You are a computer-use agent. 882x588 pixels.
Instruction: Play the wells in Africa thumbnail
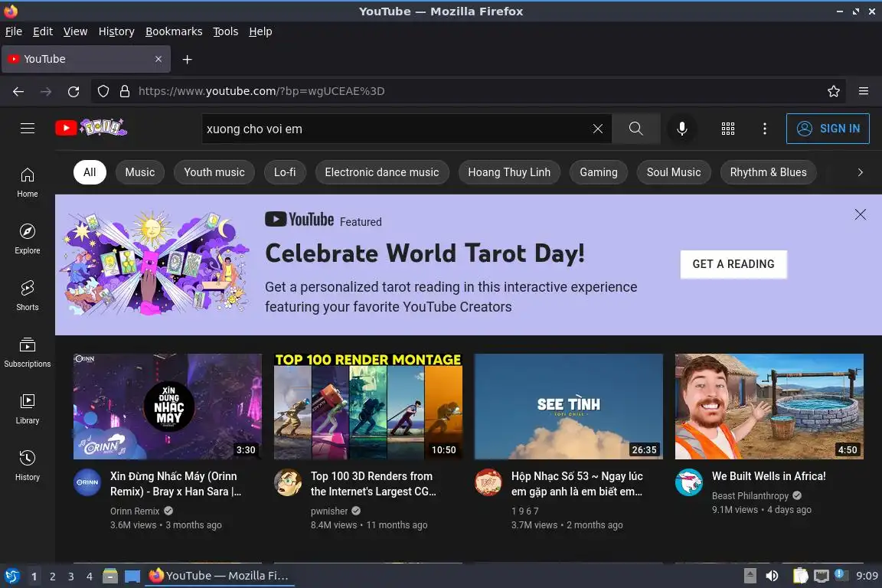tap(769, 407)
